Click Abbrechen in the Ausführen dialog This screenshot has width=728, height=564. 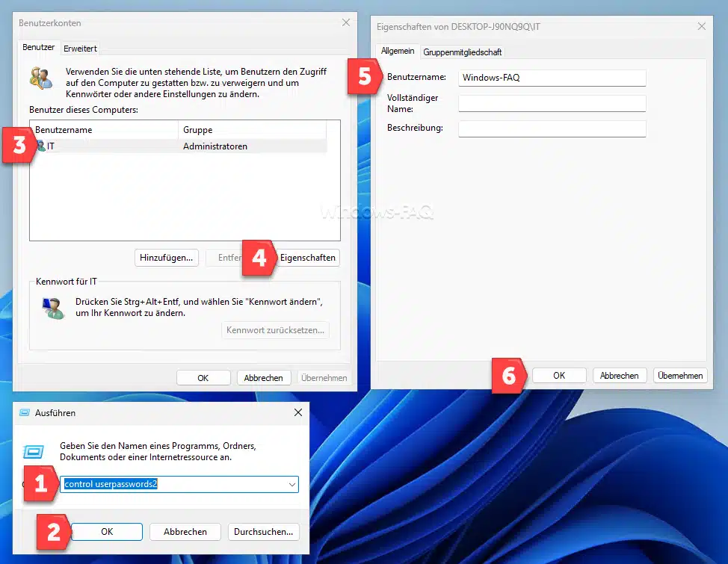pos(185,532)
